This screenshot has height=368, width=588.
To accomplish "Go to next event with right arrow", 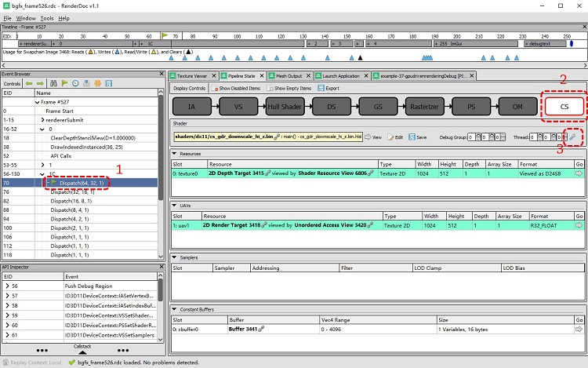I will pos(39,83).
